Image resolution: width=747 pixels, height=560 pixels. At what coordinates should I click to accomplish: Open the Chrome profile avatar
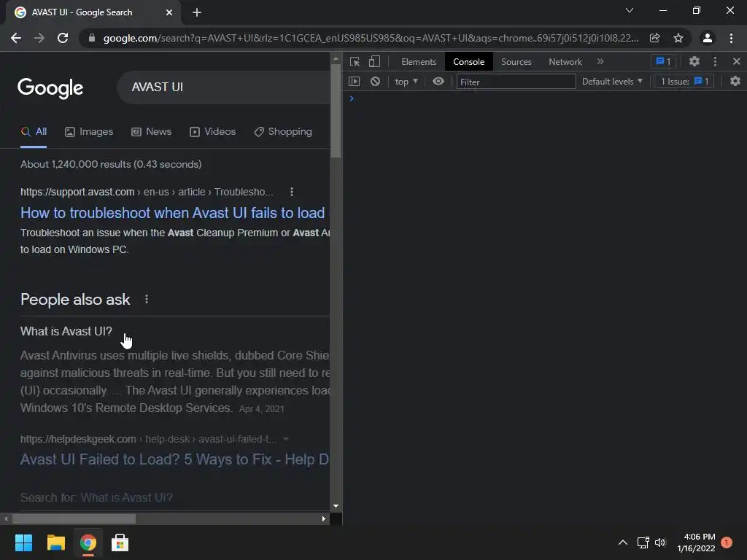708,38
